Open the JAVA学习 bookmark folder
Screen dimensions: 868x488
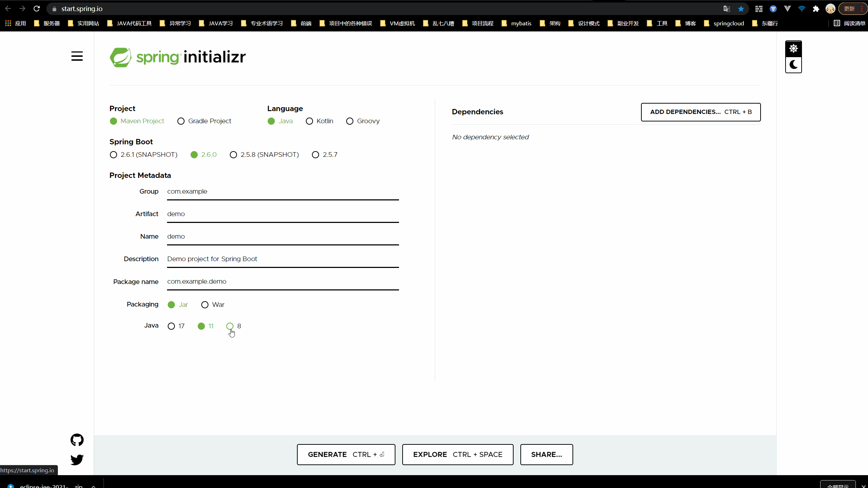[x=216, y=23]
